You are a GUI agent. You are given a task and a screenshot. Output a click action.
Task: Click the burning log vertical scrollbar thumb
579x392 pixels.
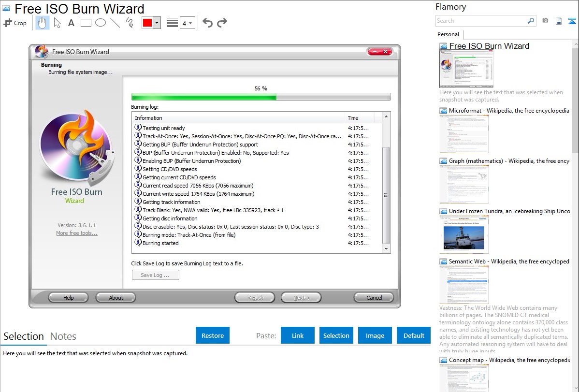(x=386, y=195)
